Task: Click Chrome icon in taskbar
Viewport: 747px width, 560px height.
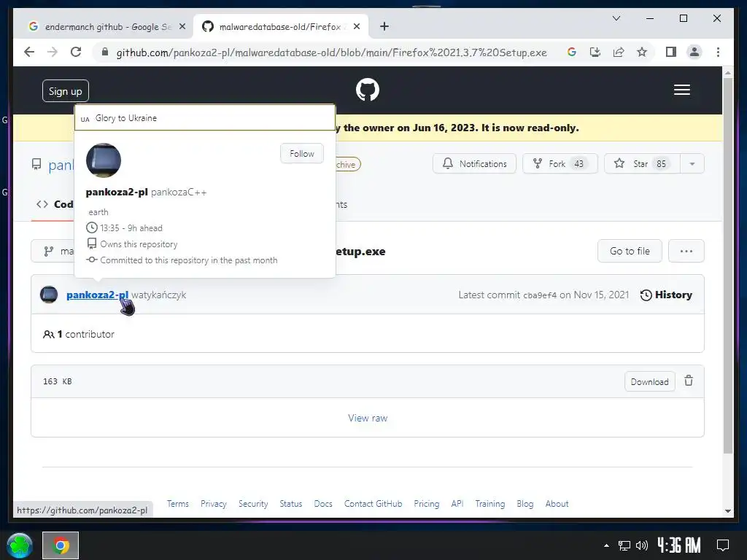Action: click(x=61, y=545)
